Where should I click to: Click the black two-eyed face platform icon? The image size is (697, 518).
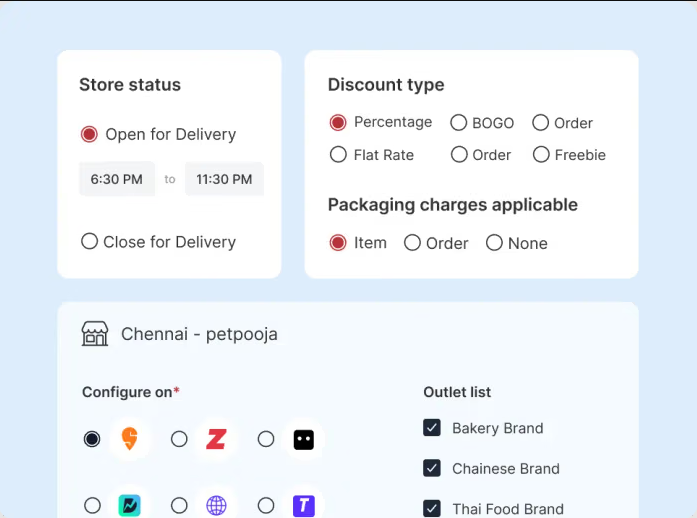pyautogui.click(x=303, y=439)
